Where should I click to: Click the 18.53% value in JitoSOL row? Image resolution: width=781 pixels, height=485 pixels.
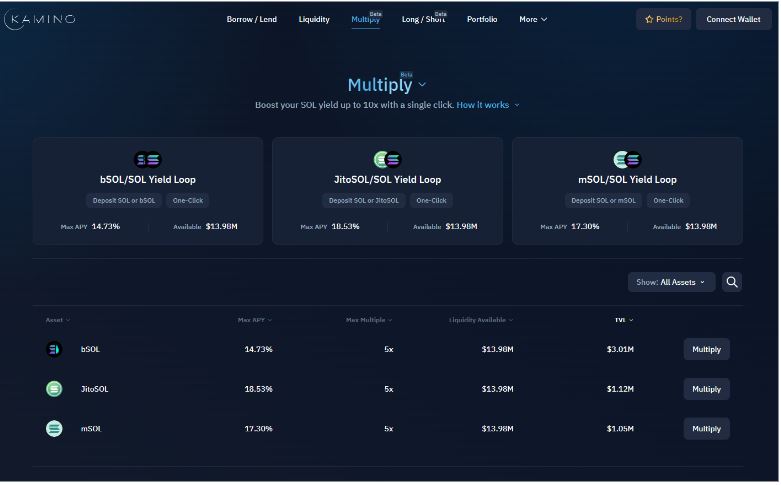tap(259, 389)
